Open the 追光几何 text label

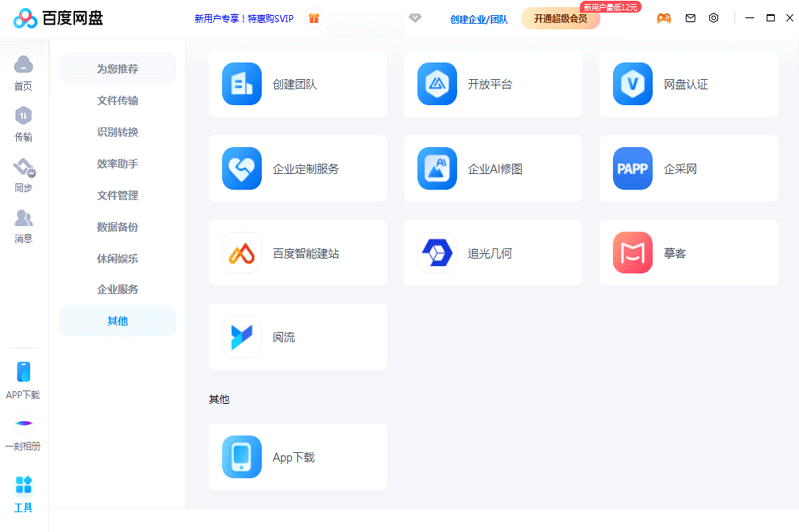click(x=490, y=253)
